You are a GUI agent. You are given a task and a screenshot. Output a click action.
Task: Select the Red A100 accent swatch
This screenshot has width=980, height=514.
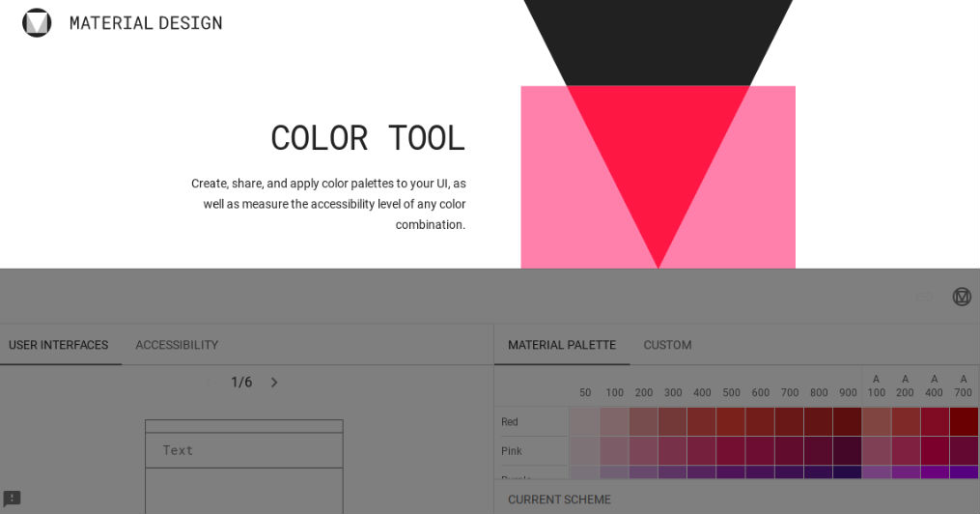[x=877, y=421]
